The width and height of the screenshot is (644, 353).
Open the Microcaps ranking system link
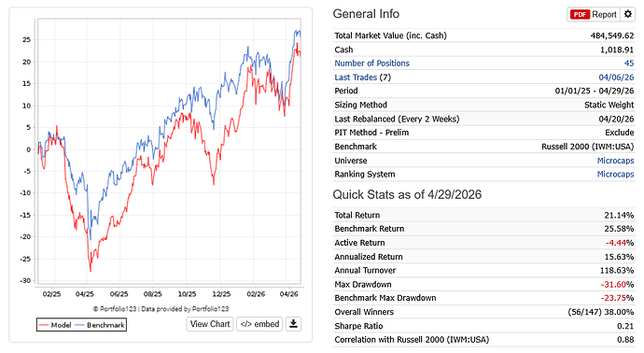[x=615, y=175]
